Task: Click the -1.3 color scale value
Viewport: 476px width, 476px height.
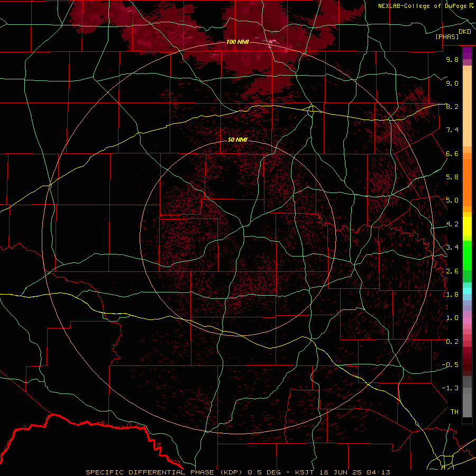Action: (450, 389)
